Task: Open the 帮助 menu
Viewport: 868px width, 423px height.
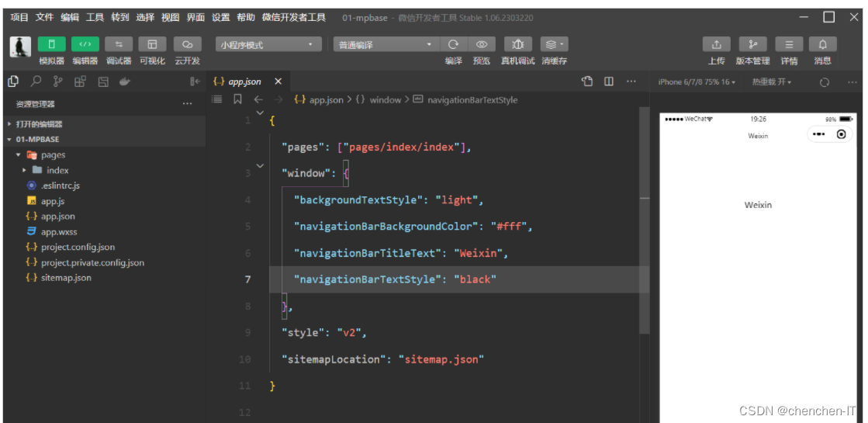Action: [x=246, y=17]
